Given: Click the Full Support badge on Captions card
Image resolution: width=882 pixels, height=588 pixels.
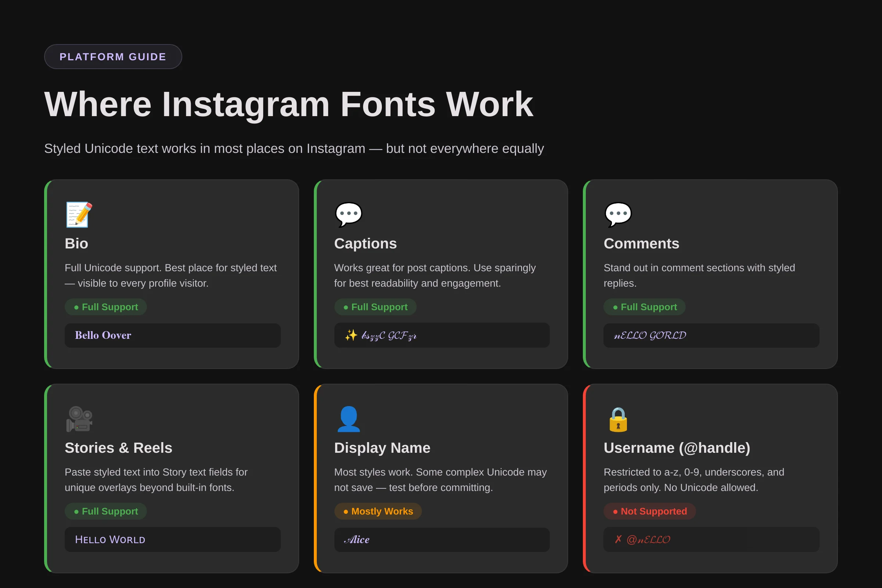Looking at the screenshot, I should coord(375,307).
